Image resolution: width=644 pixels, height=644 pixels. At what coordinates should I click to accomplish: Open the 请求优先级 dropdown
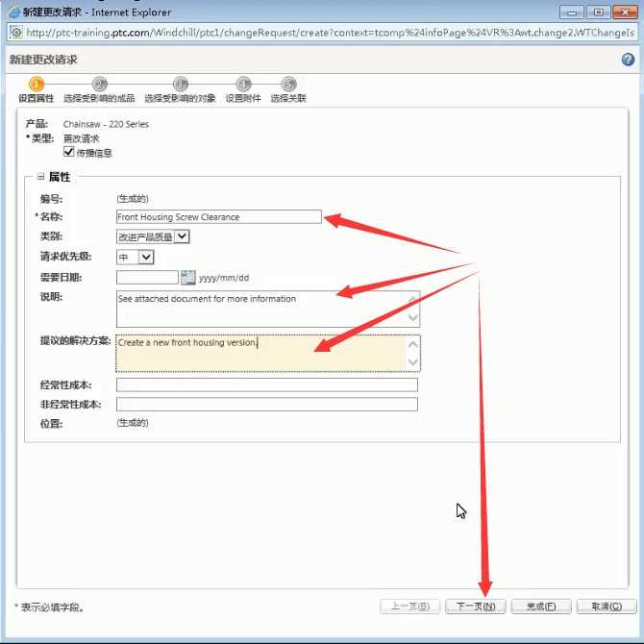[x=136, y=257]
